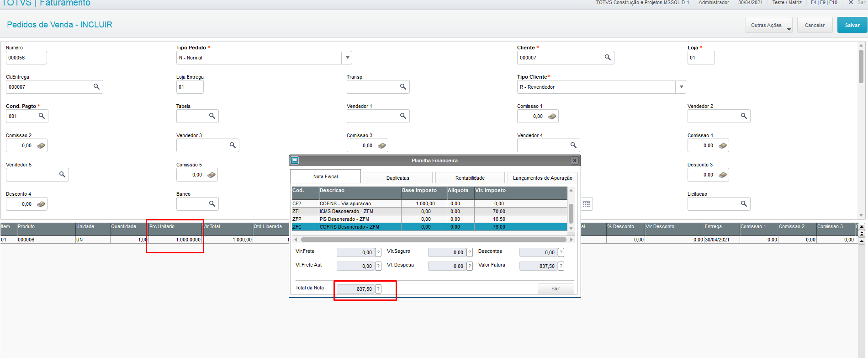Screen dimensions: 868x358
Task: Open the Cliente lookup magnifier
Action: (x=608, y=58)
